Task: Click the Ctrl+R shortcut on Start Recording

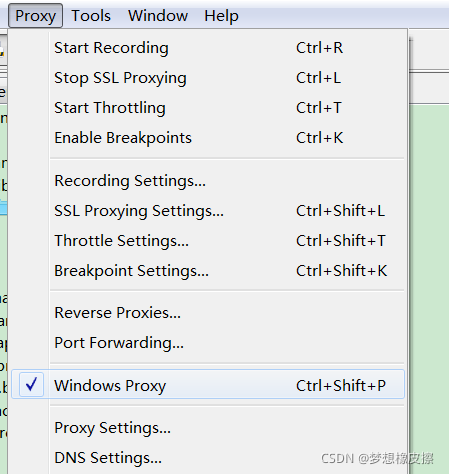Action: coord(319,48)
